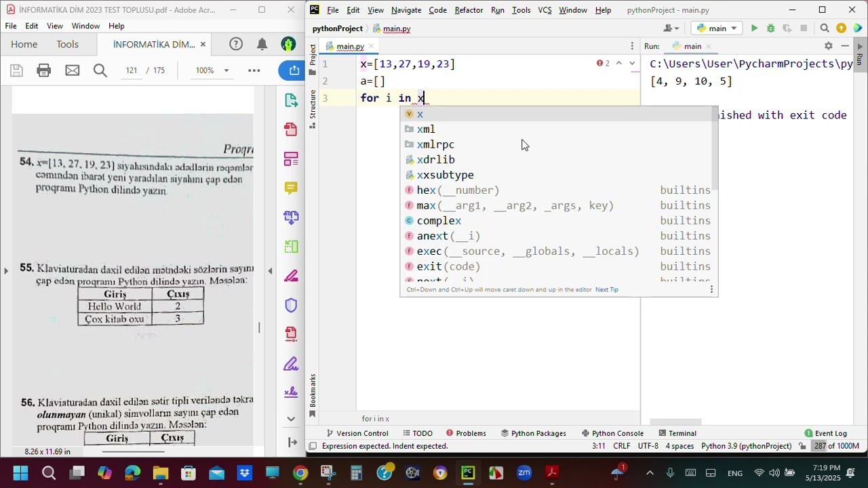Switch to the Acrobat Home tab
868x488 pixels.
(24, 44)
